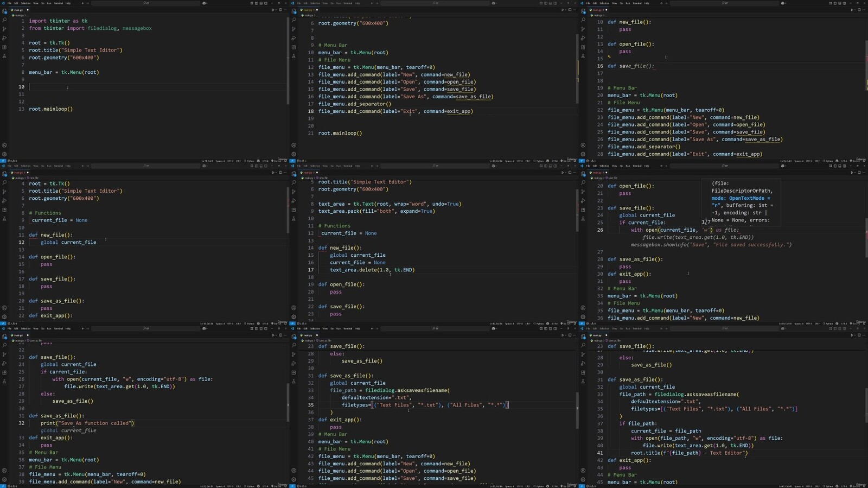Open Accounts icon in top-left editor sidebar

[x=4, y=145]
